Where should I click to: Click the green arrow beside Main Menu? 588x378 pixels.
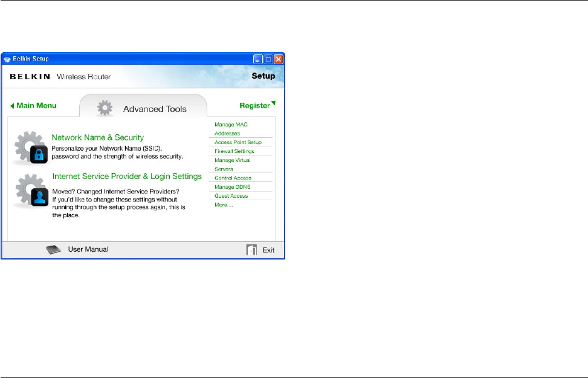click(x=12, y=106)
